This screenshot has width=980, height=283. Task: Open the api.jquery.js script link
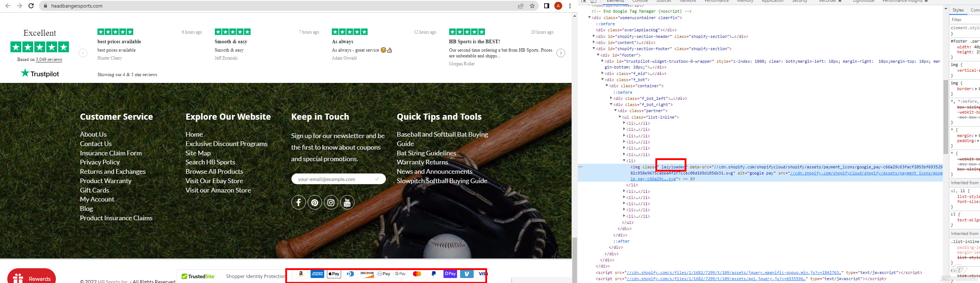pyautogui.click(x=716, y=279)
